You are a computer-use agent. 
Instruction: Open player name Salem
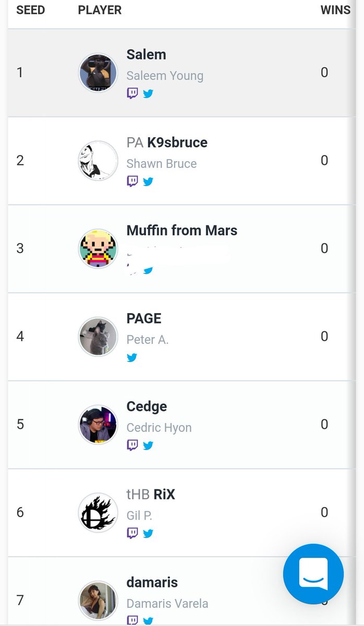click(x=146, y=55)
